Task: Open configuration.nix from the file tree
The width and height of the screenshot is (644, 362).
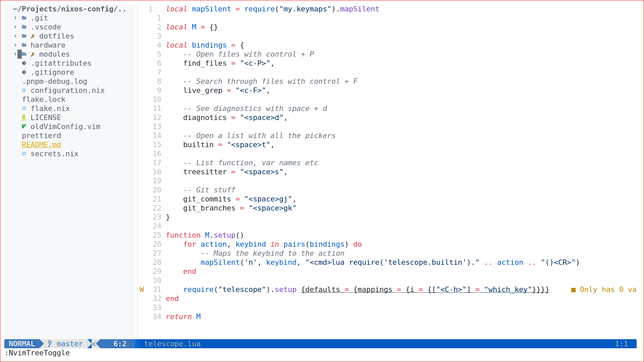Action: (67, 90)
